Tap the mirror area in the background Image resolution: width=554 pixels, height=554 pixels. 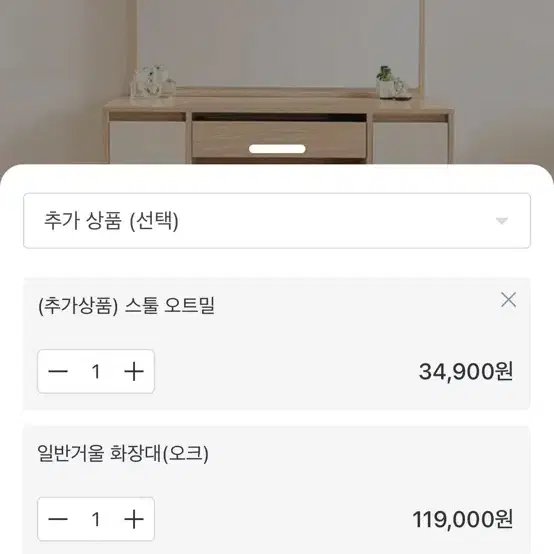click(x=279, y=42)
